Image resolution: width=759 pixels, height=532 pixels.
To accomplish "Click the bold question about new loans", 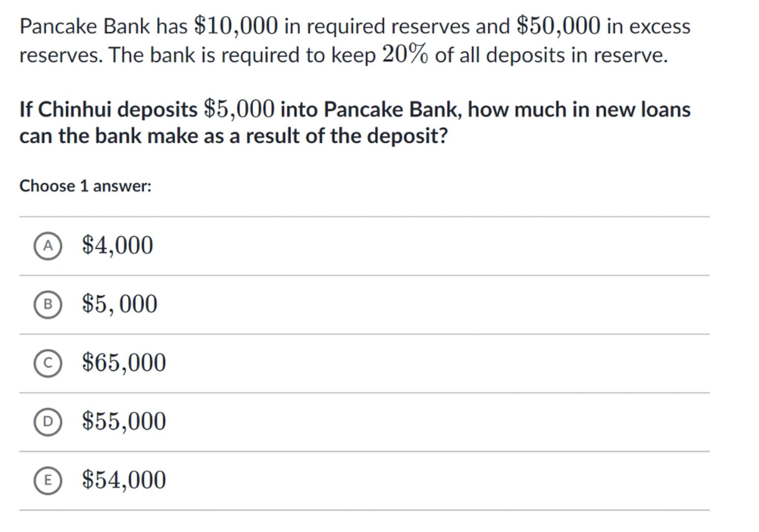I will [355, 123].
